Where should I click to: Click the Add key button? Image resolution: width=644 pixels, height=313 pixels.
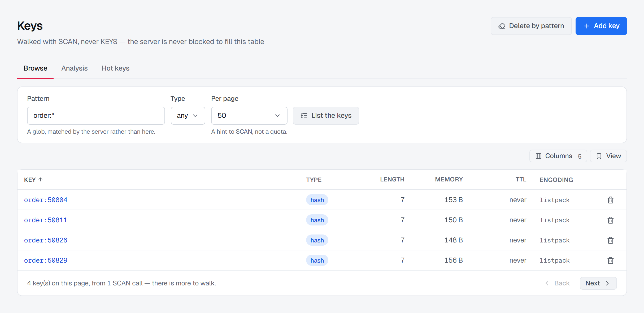[x=601, y=26]
